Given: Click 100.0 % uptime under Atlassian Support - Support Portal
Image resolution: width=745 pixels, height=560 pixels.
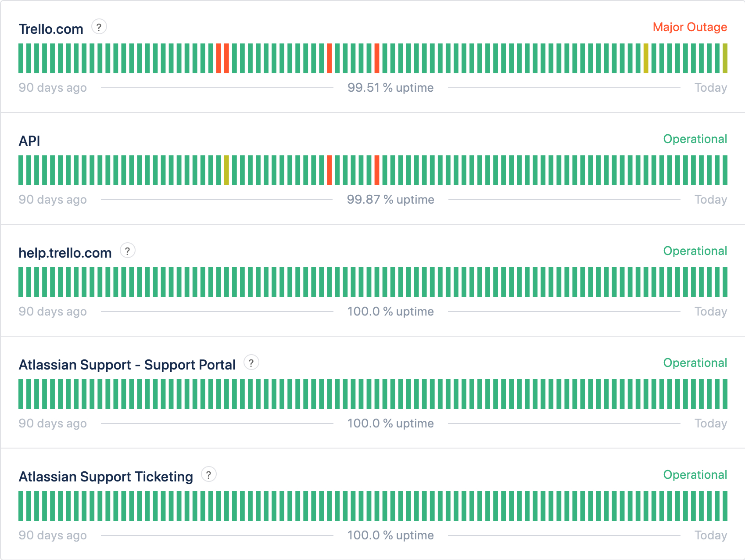Looking at the screenshot, I should [x=390, y=424].
